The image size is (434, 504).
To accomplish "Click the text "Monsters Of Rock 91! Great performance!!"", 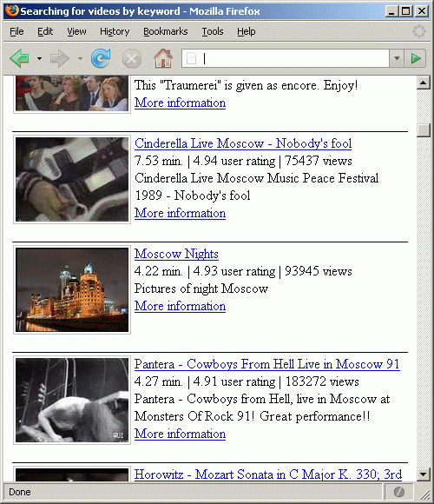I will click(x=253, y=416).
